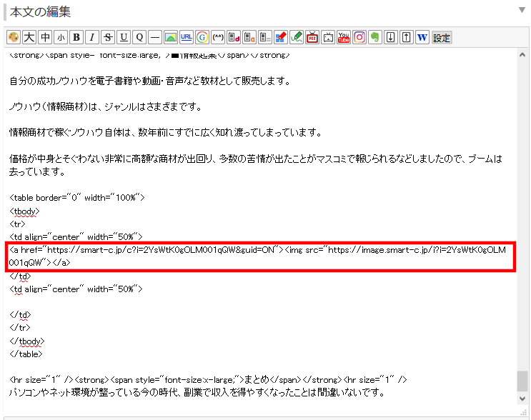Open the Wikipedia (W) link tool
This screenshot has width=531, height=420.
422,37
